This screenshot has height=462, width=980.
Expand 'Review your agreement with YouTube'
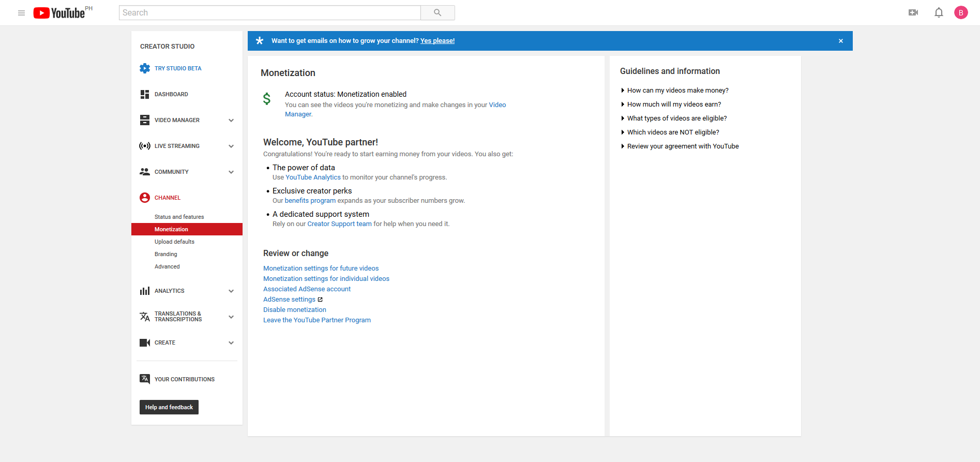click(680, 146)
